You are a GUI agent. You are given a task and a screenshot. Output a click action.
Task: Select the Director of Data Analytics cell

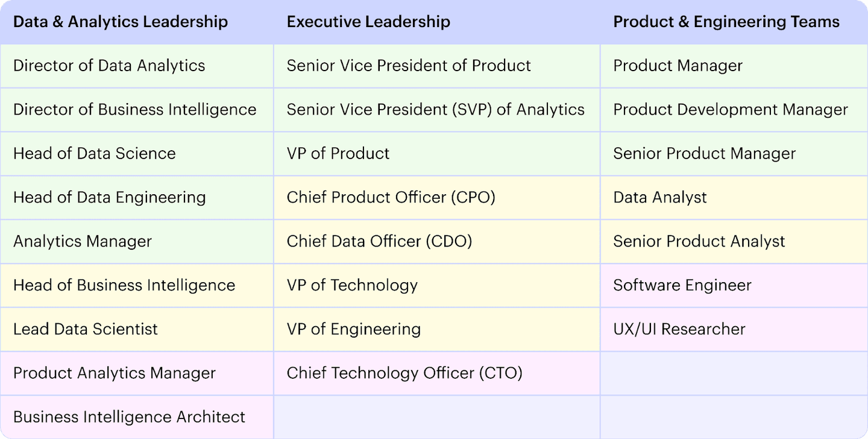click(109, 66)
